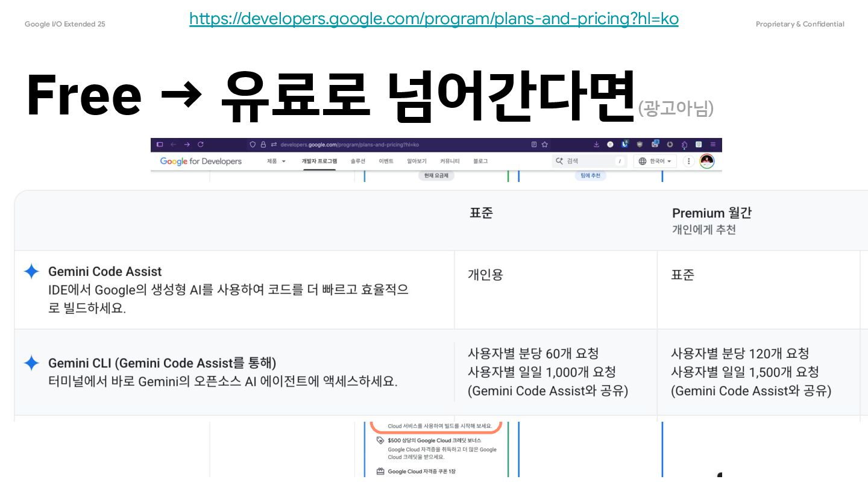Click the $500 상당의 Google Cloud 크레딧 보너스 text
This screenshot has width=868, height=488.
435,440
